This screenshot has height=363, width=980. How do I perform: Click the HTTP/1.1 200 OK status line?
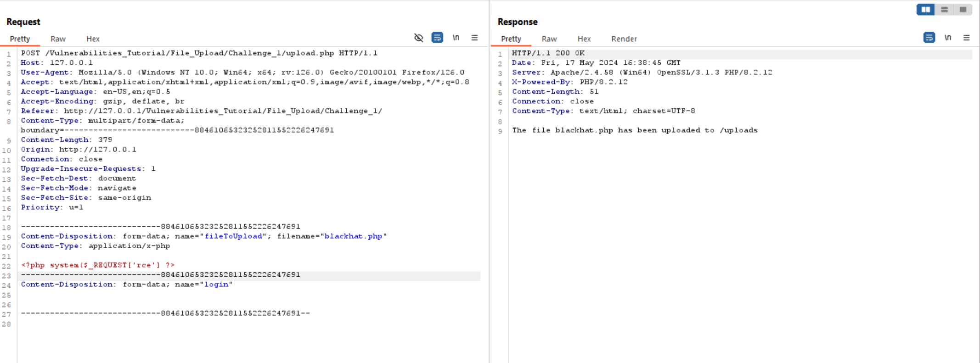tap(548, 53)
